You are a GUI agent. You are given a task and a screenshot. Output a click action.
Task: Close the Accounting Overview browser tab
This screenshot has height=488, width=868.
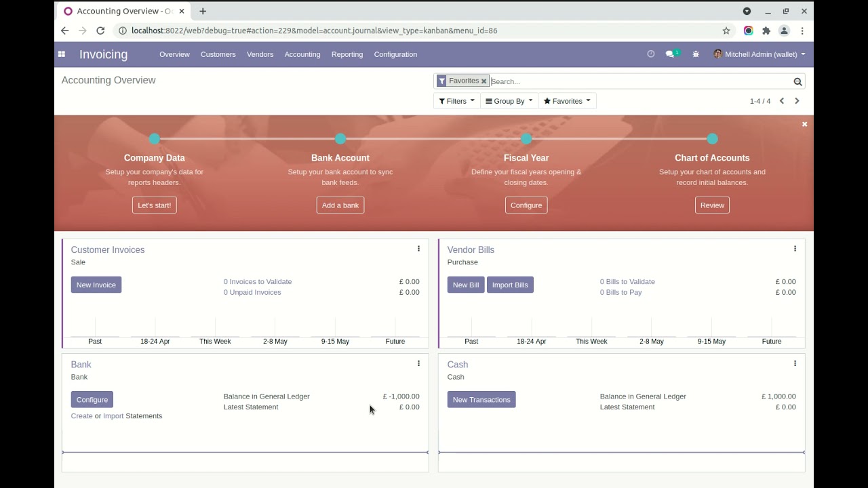(182, 11)
